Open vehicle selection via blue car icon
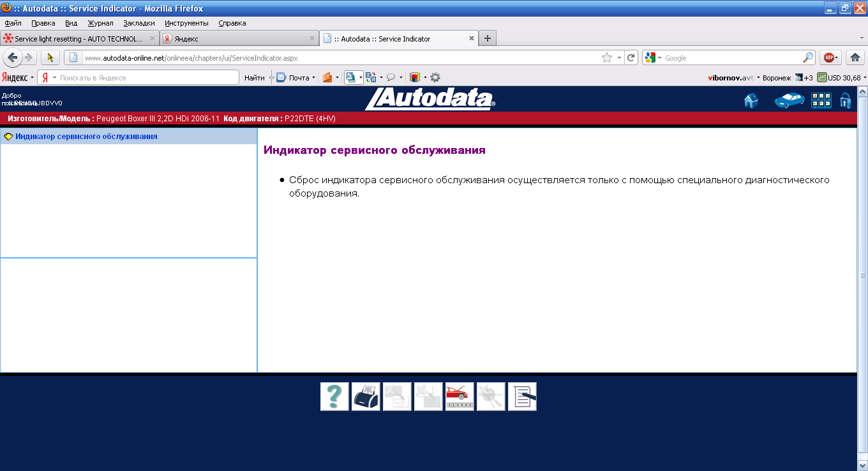This screenshot has height=471, width=868. pyautogui.click(x=789, y=101)
